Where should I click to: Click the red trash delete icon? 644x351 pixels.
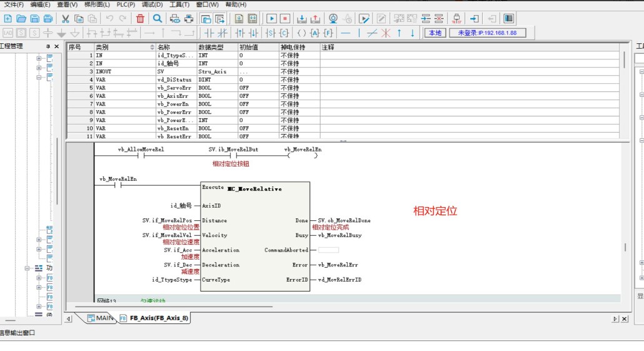pyautogui.click(x=140, y=19)
